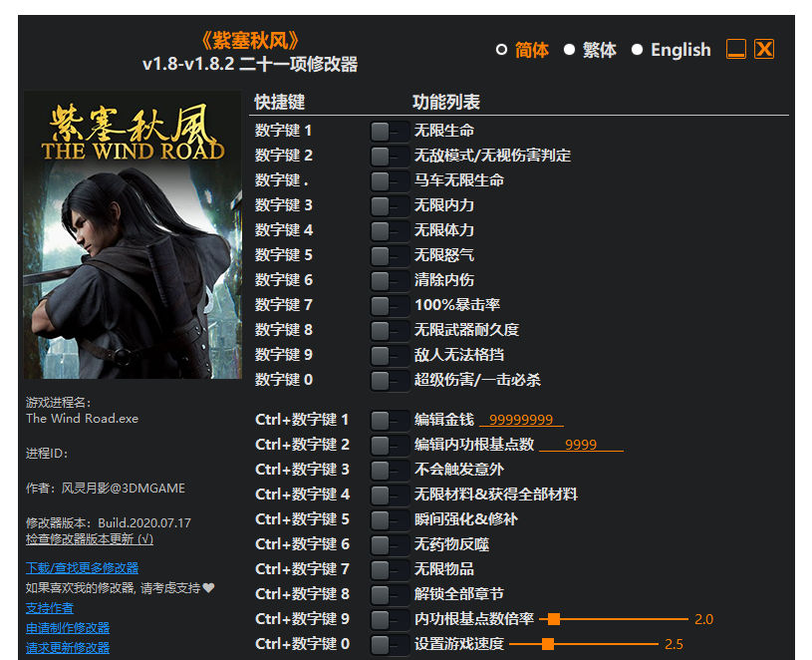Click the 编辑金钱 value field 99999999
The width and height of the screenshot is (812, 660).
(x=521, y=420)
